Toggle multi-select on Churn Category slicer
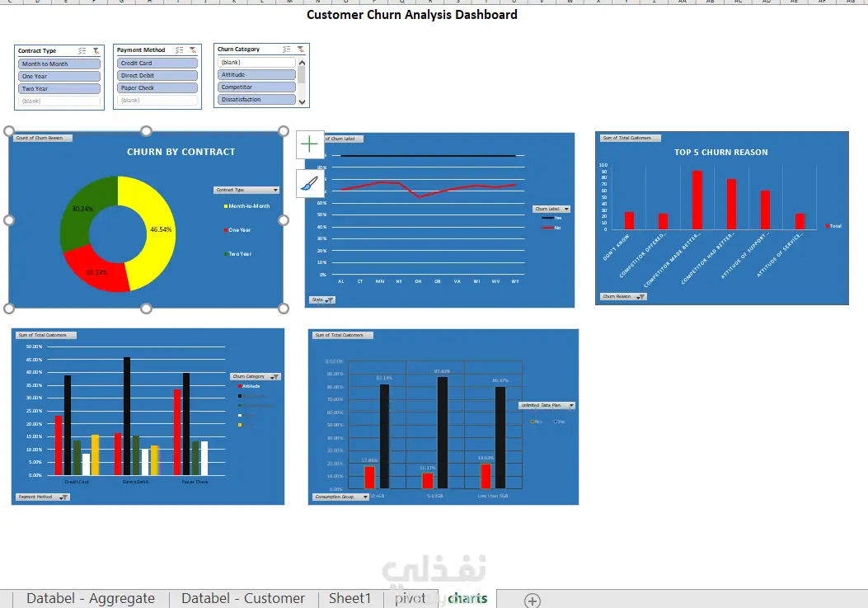Screen dimensions: 868x608 pos(287,49)
